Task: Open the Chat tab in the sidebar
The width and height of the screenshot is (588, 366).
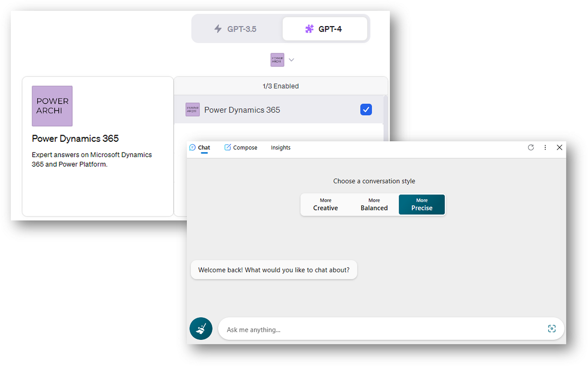Action: click(x=200, y=147)
